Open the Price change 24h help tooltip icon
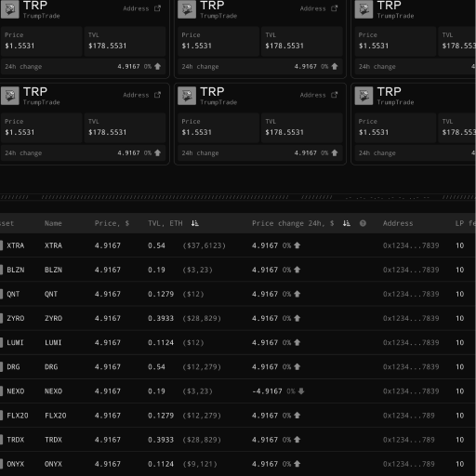 click(363, 223)
